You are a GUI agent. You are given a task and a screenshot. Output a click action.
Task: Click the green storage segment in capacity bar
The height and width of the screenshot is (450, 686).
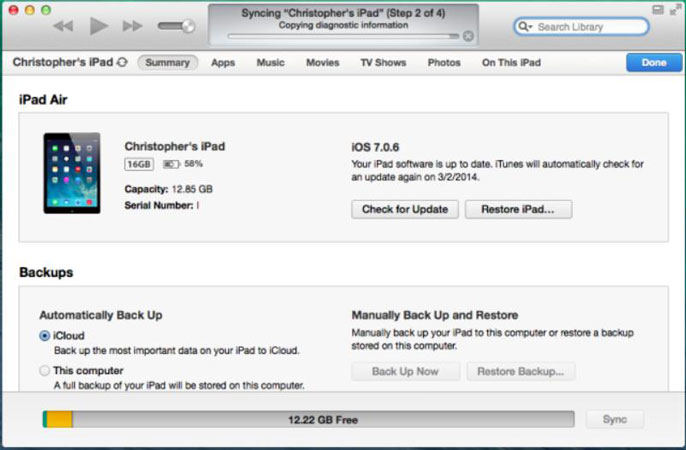coord(45,419)
